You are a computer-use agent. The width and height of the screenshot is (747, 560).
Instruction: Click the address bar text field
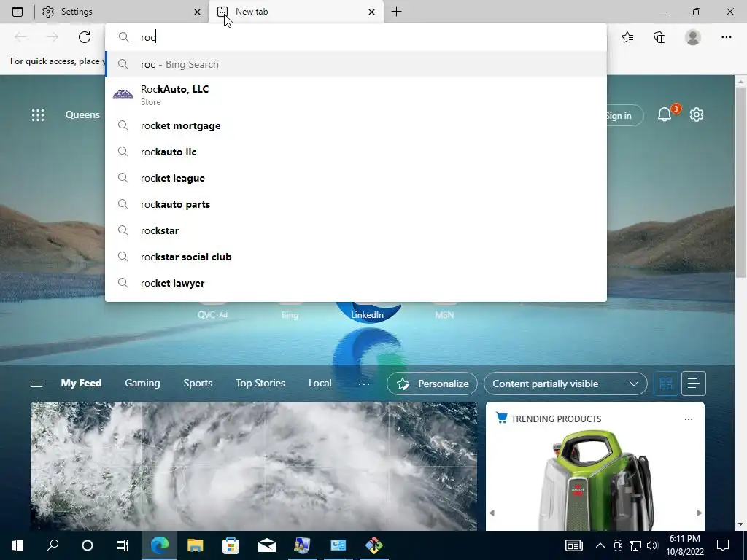[355, 37]
